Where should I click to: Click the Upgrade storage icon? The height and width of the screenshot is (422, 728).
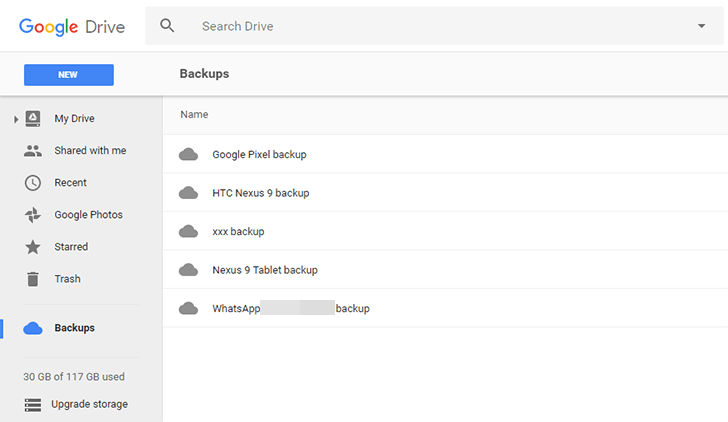(x=33, y=404)
